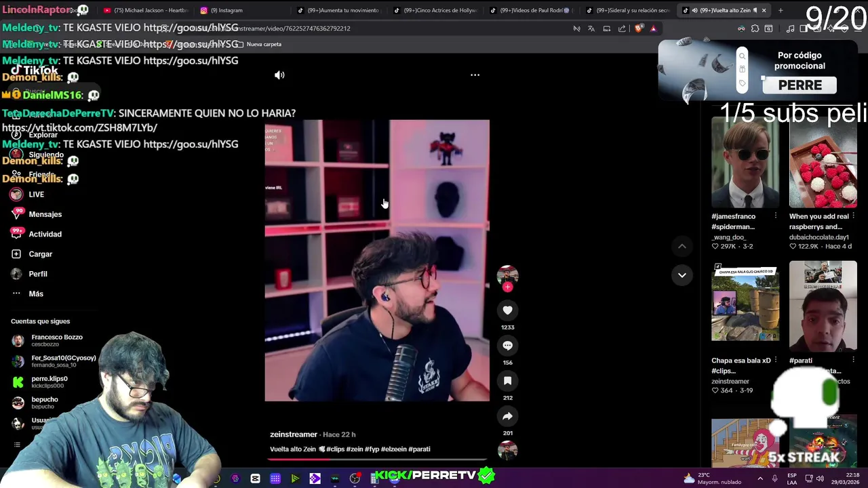Go to previous video with up chevron

682,247
